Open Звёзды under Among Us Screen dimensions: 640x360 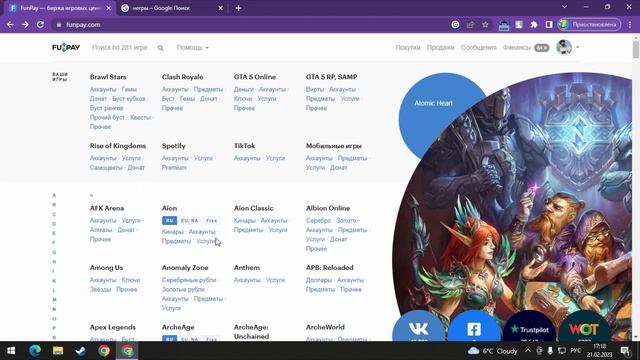point(100,290)
